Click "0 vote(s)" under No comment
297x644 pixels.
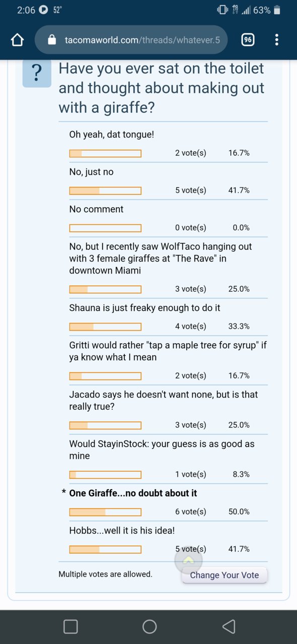click(x=191, y=227)
